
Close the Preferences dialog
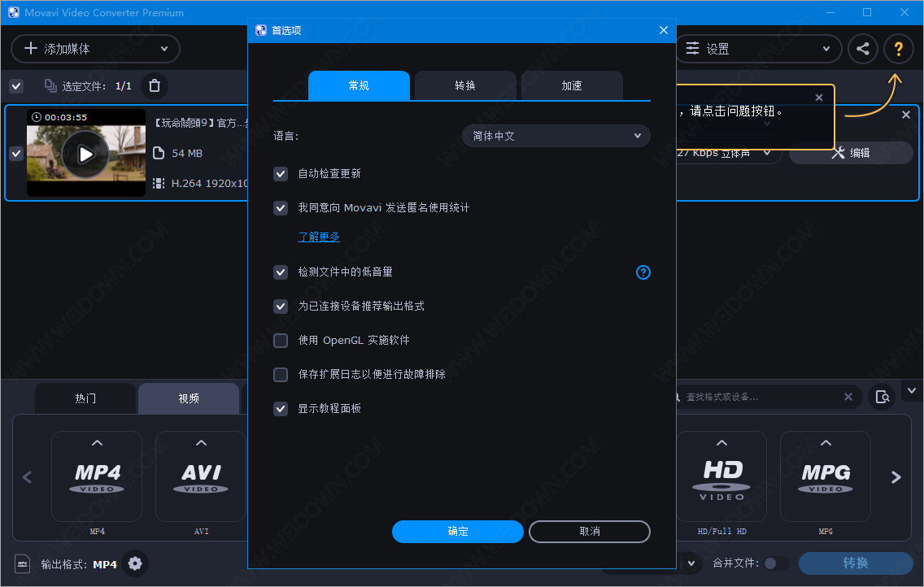[x=664, y=30]
